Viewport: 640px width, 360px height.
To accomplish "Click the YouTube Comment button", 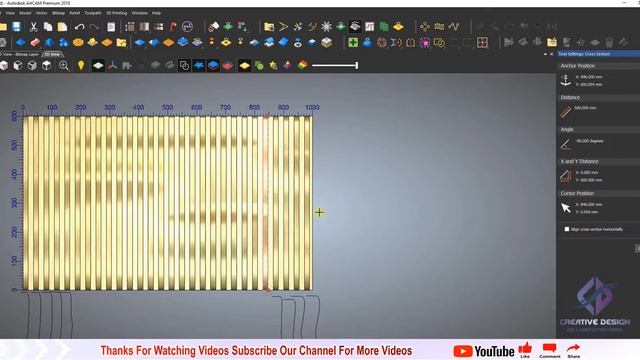I will pos(549,350).
